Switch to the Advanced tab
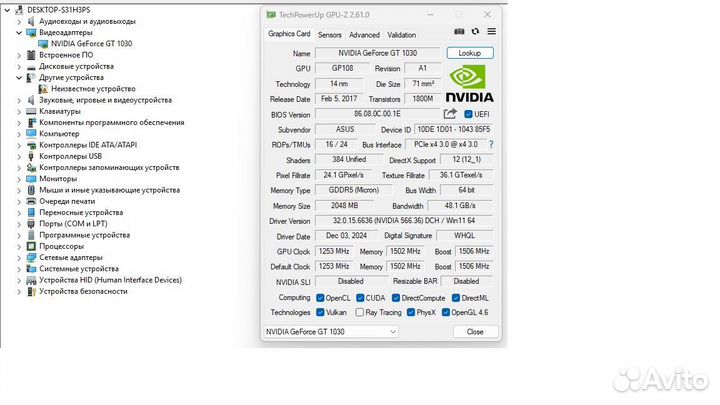The height and width of the screenshot is (405, 720). pos(364,35)
